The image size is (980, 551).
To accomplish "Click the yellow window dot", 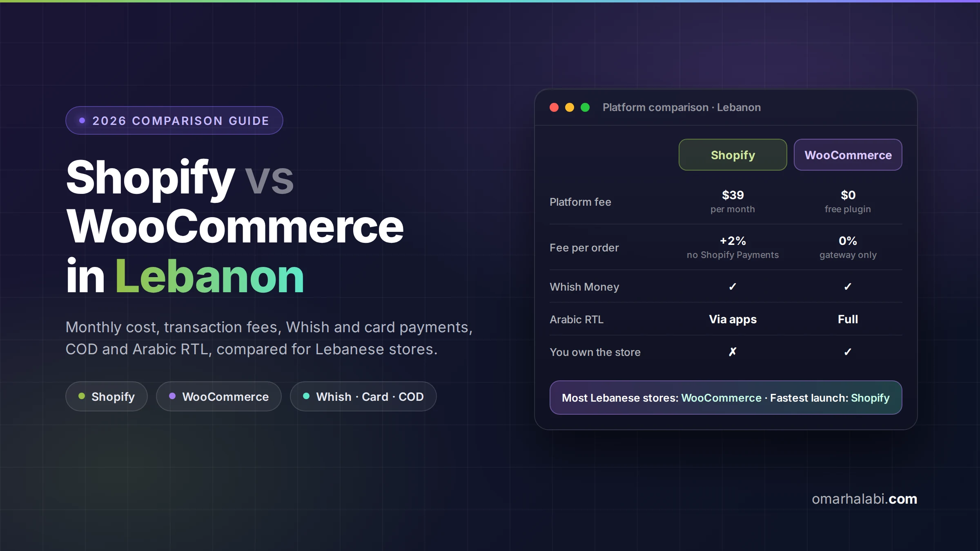I will (x=570, y=107).
